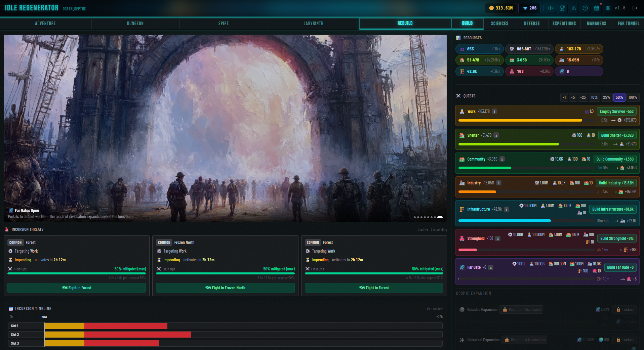
Task: Open the Far Gate quest info icon
Action: coord(491,267)
